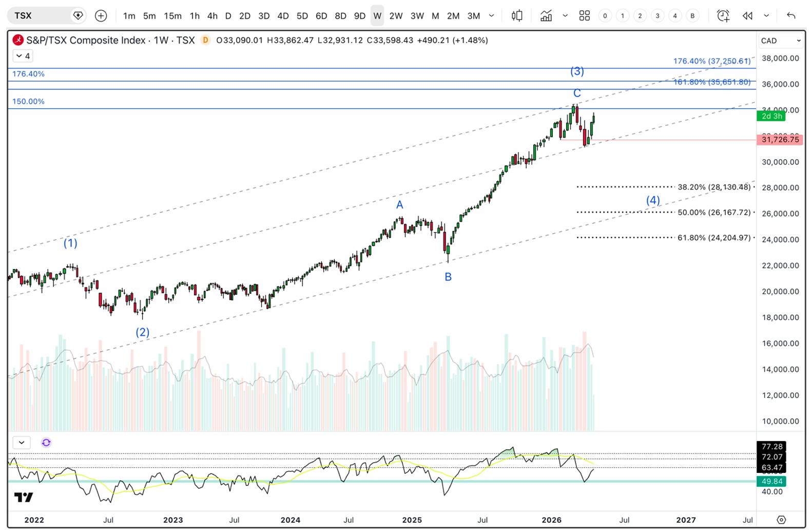Viewport: 812px width, 532px height.
Task: Click the orange D data-delay badge
Action: click(206, 40)
